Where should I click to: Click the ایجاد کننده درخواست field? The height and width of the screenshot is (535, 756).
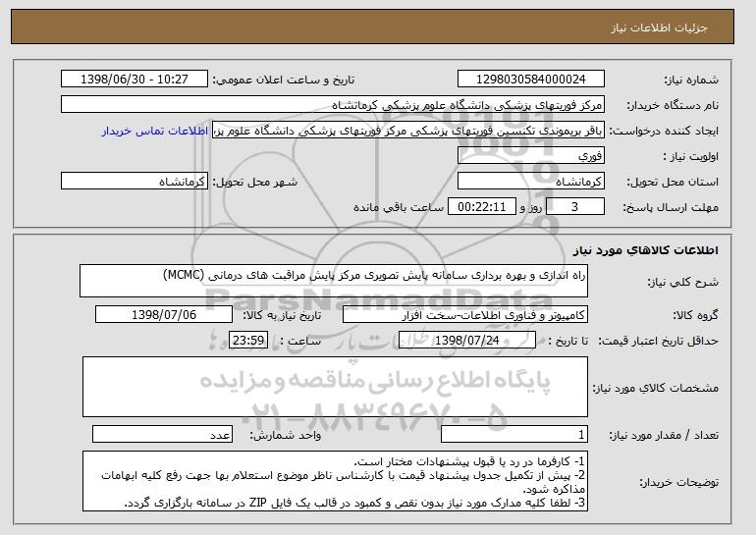[408, 131]
